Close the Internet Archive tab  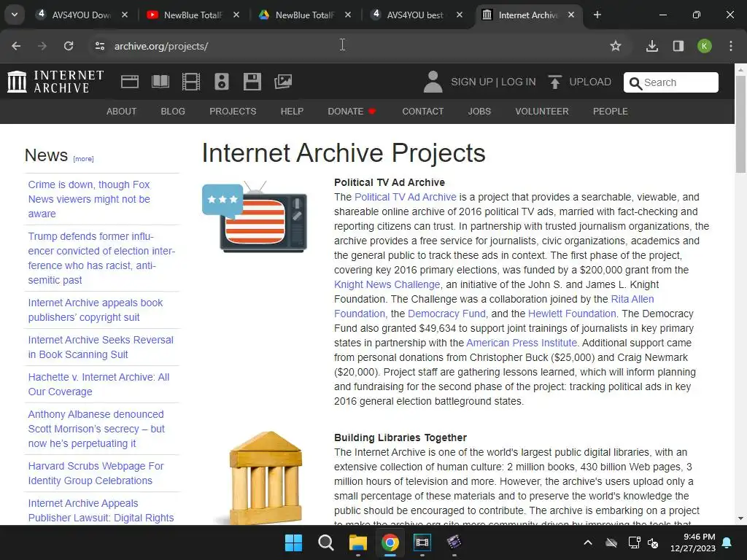point(571,15)
